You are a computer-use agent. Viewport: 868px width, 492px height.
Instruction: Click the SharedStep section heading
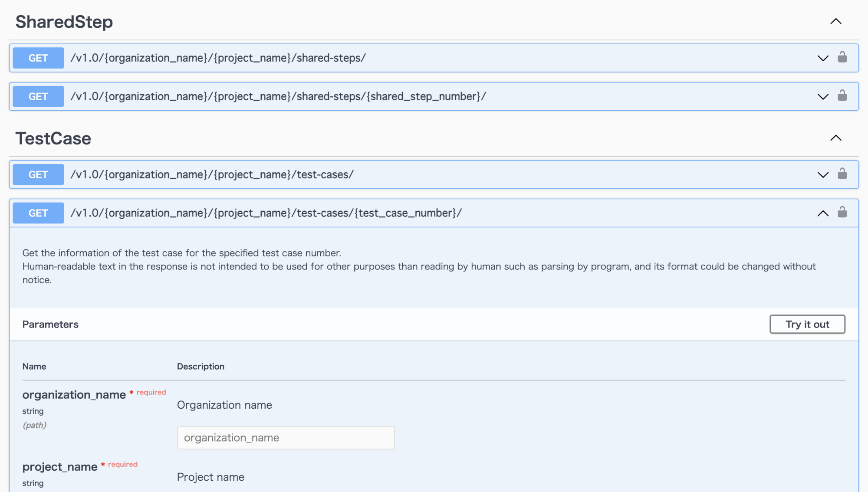[x=63, y=21]
